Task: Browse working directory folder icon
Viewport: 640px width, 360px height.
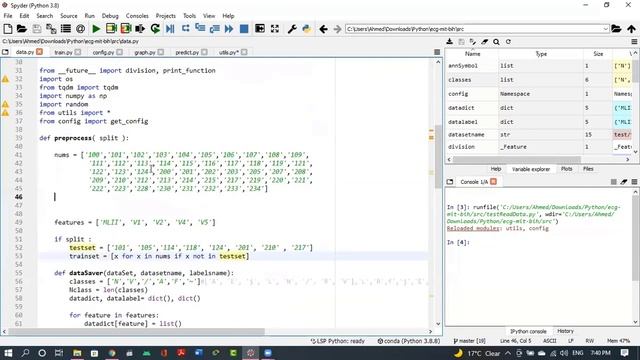Action: [x=616, y=29]
